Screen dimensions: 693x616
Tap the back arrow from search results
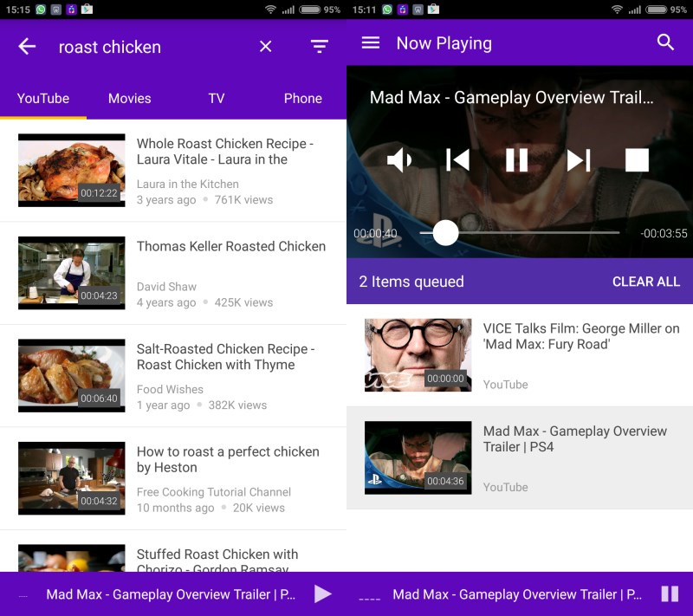pos(26,47)
